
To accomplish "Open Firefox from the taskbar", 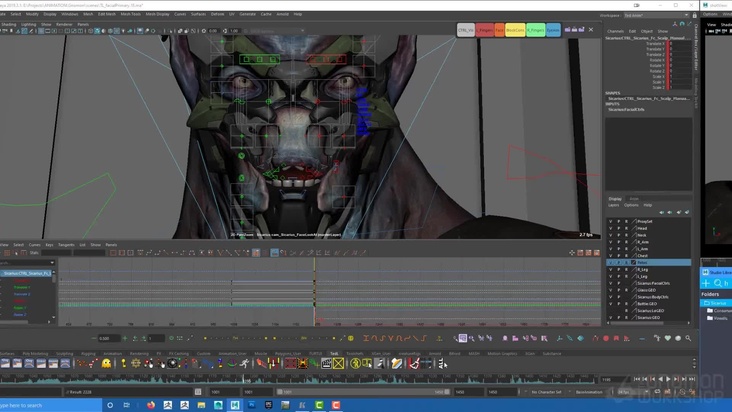I will coord(151,405).
